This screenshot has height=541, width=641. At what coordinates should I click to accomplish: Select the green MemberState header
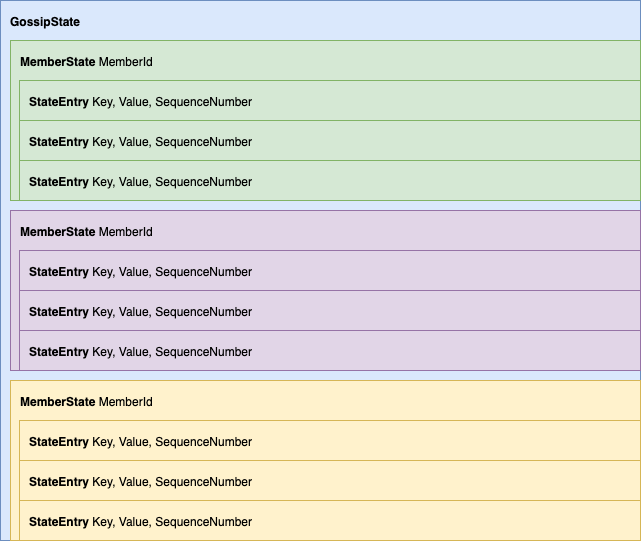coord(86,62)
